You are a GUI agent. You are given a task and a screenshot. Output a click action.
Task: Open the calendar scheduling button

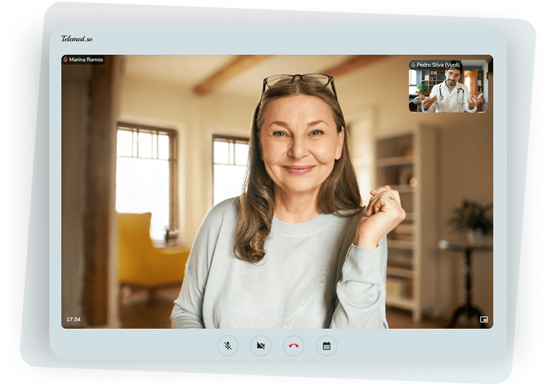click(326, 346)
